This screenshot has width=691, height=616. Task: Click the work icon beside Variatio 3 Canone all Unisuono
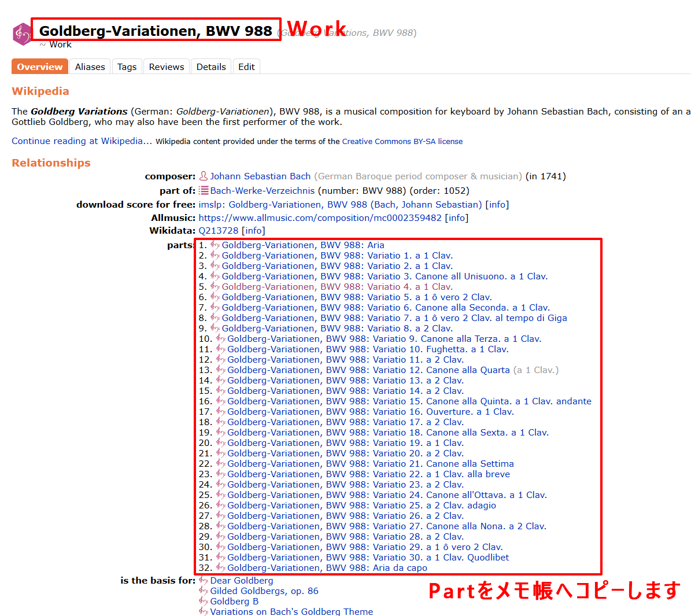[x=215, y=276]
